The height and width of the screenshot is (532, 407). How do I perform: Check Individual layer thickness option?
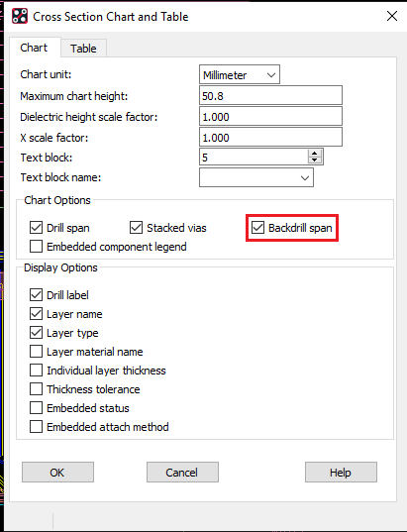pos(36,371)
